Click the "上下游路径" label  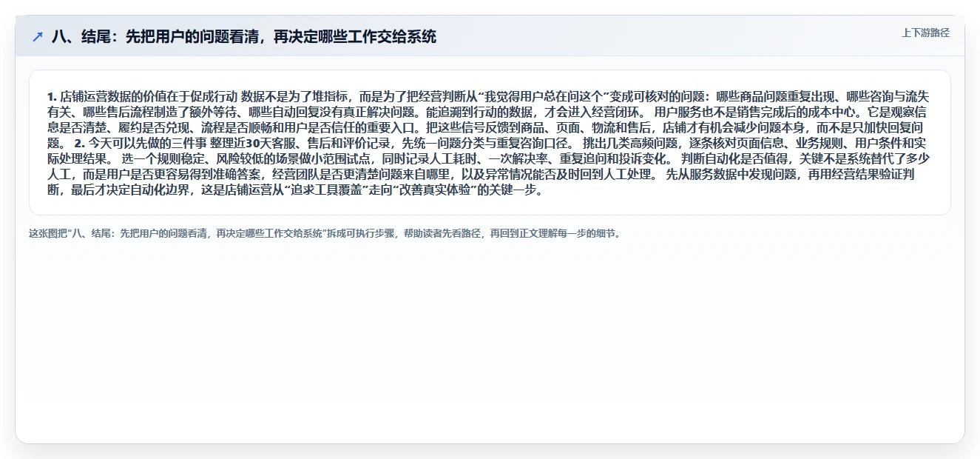coord(925,33)
